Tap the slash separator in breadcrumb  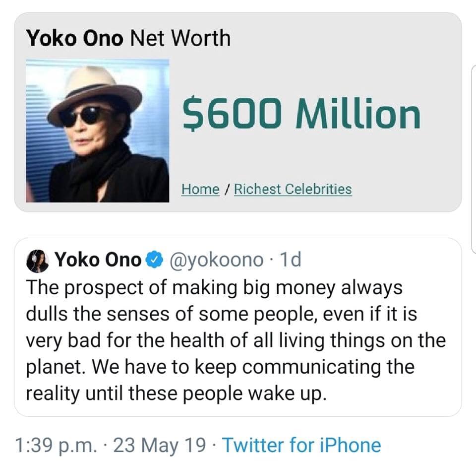(227, 189)
